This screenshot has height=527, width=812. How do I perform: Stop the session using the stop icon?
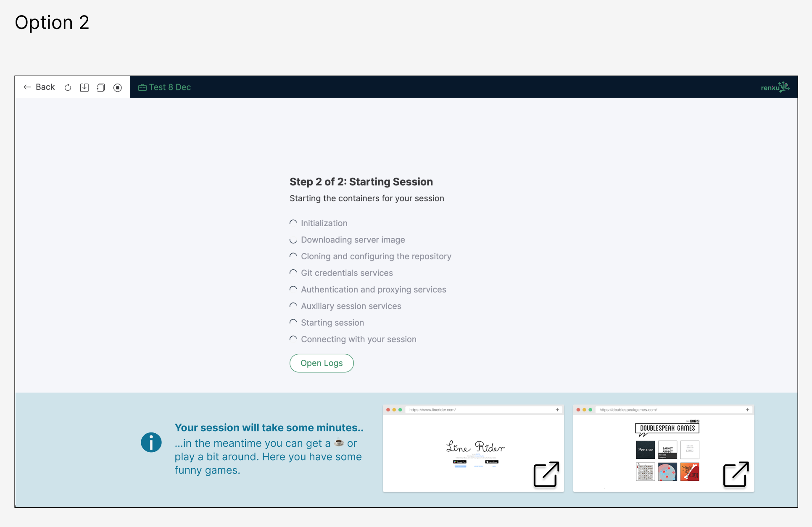coord(118,87)
